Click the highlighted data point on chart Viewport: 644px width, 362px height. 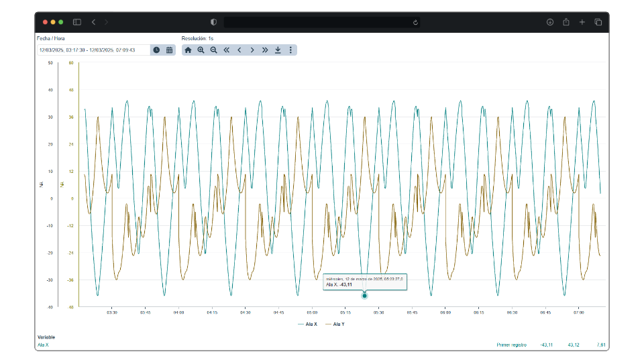[x=364, y=296]
